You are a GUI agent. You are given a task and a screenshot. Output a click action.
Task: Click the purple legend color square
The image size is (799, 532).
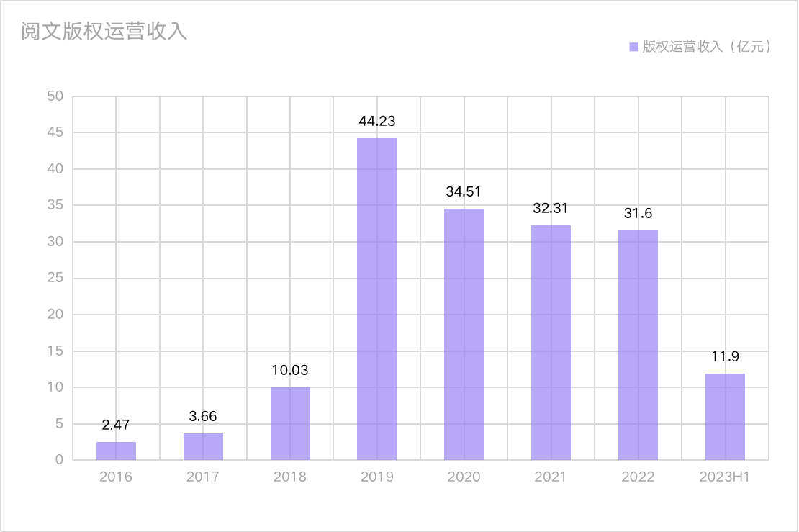[x=633, y=47]
